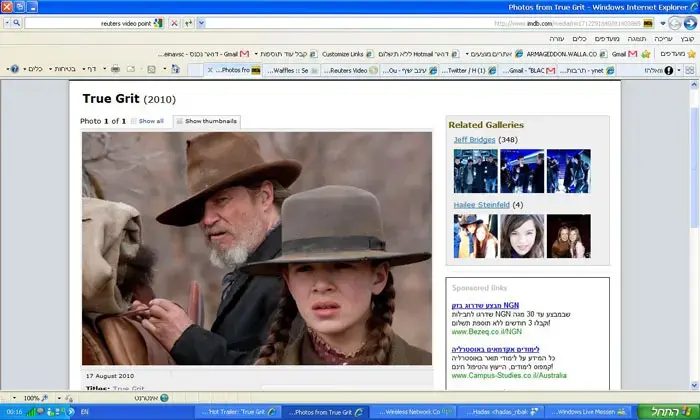
Task: Switch to the Reuters Video tab
Action: pyautogui.click(x=350, y=71)
